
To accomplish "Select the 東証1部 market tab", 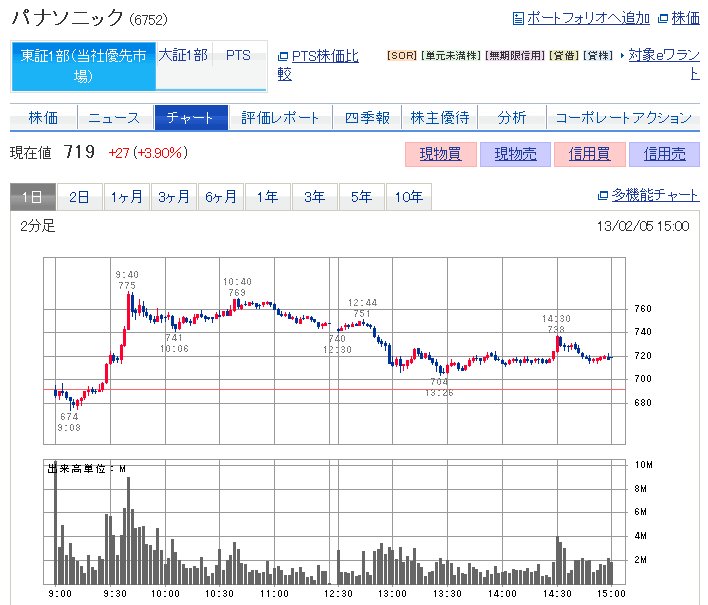I will [84, 66].
